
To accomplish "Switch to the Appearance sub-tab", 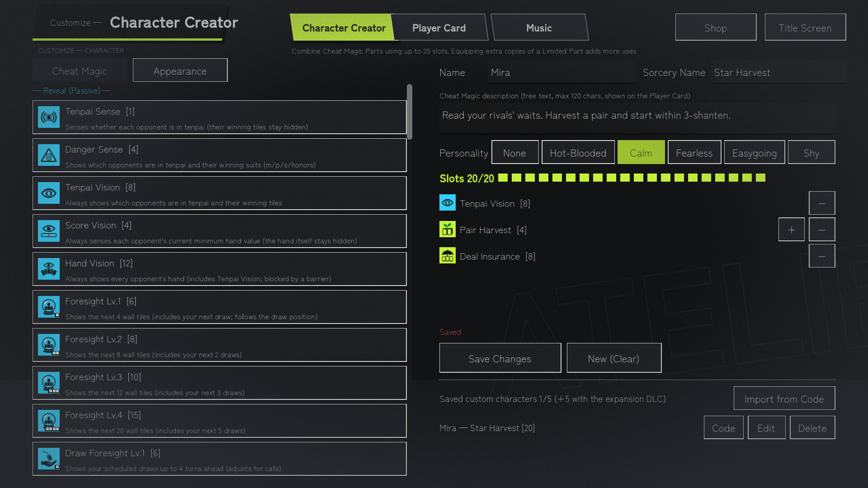I will [180, 70].
